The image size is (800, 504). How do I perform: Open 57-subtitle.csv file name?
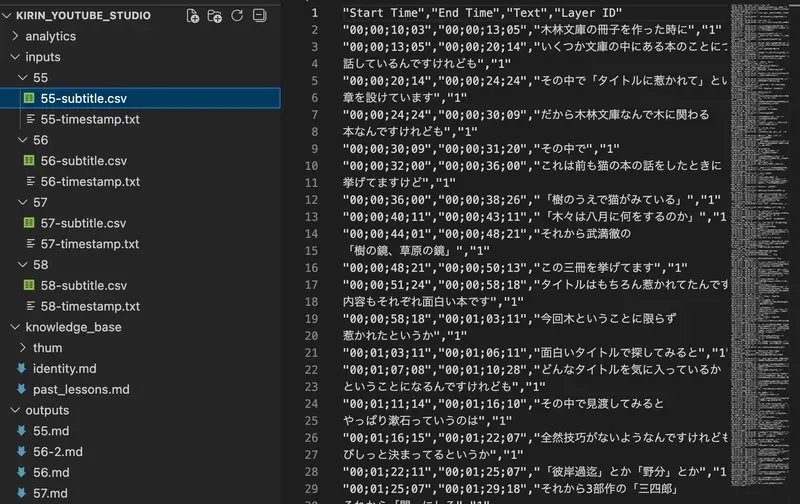click(x=83, y=223)
